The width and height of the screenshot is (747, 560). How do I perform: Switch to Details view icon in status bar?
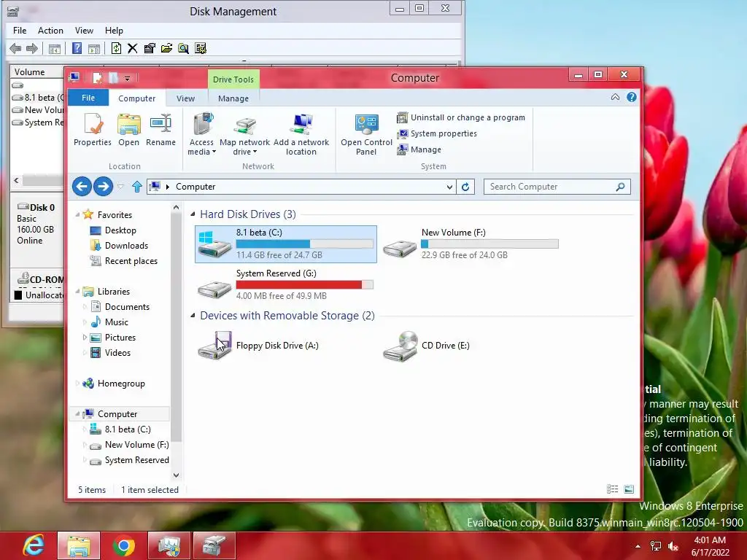[x=613, y=489]
